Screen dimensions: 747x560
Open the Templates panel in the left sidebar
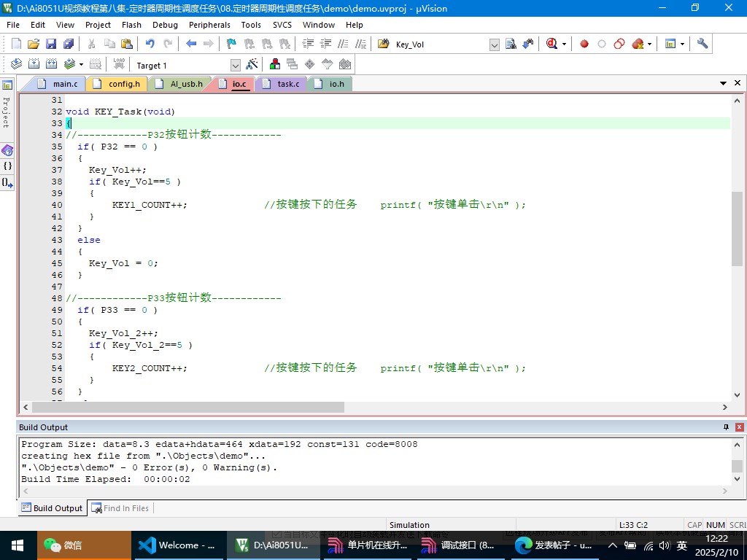coord(7,182)
